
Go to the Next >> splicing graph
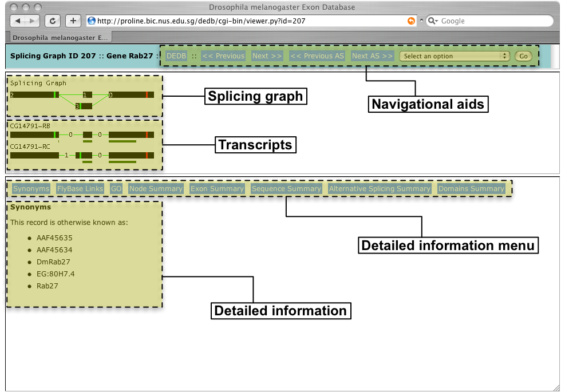267,56
